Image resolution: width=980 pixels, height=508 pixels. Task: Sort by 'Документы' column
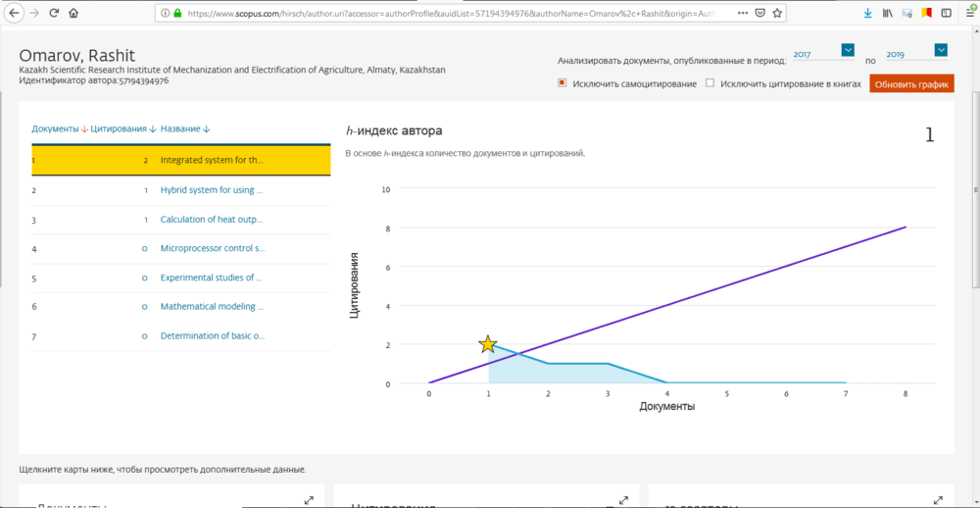60,128
